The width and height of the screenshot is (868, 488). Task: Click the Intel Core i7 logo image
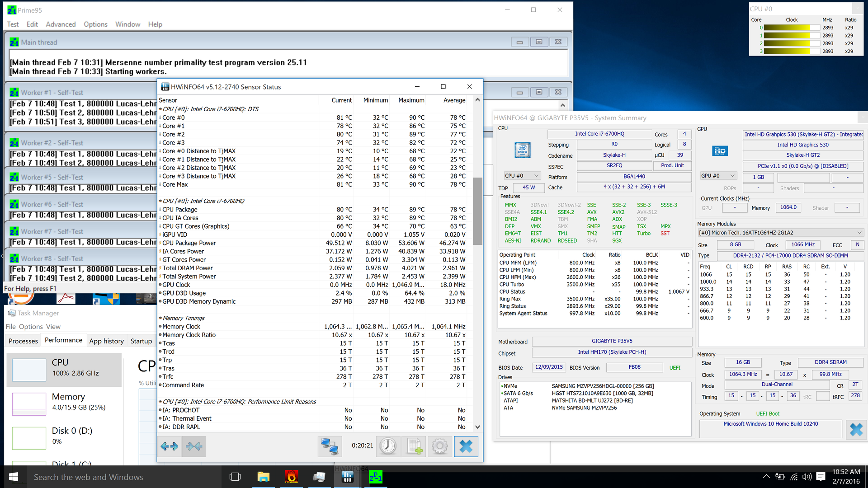pos(523,150)
